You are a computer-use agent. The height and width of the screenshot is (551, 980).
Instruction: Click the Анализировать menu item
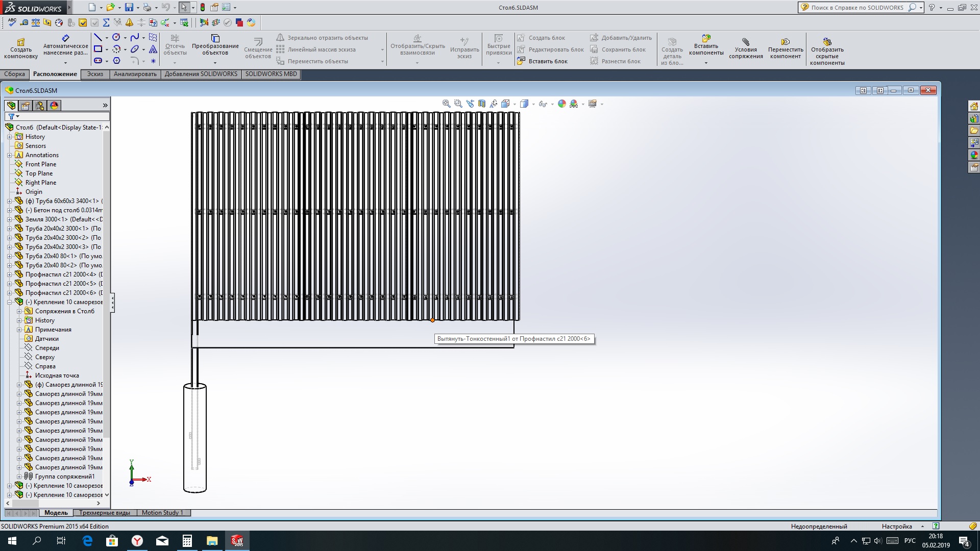point(135,73)
